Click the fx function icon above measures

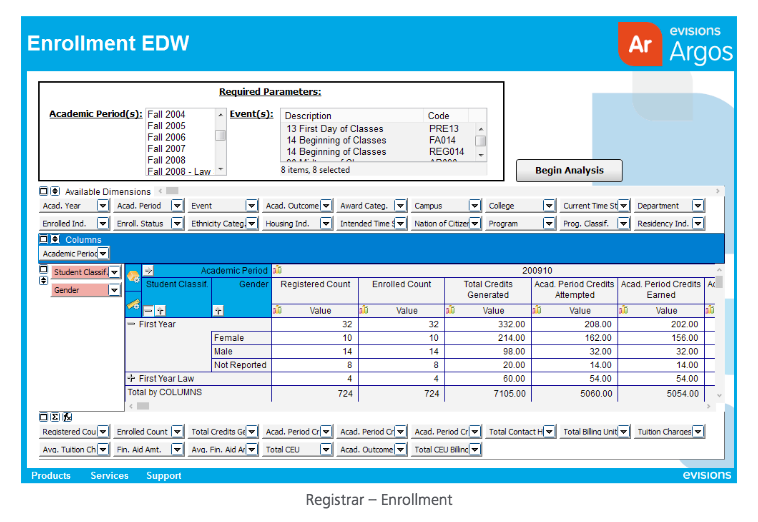click(67, 417)
